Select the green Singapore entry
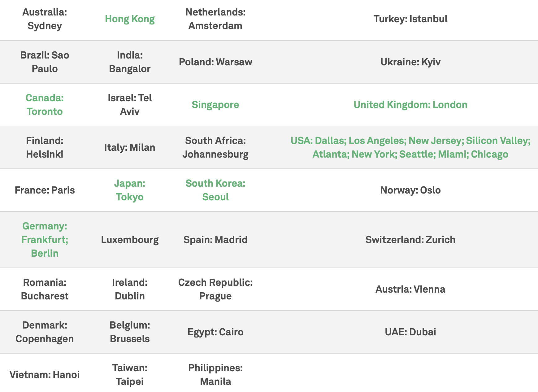Image resolution: width=538 pixels, height=392 pixels. pos(215,105)
